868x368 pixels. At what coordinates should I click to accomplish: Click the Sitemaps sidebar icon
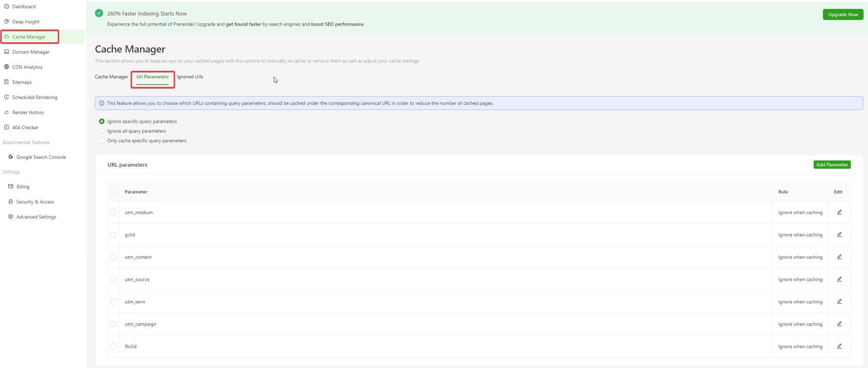coord(6,82)
